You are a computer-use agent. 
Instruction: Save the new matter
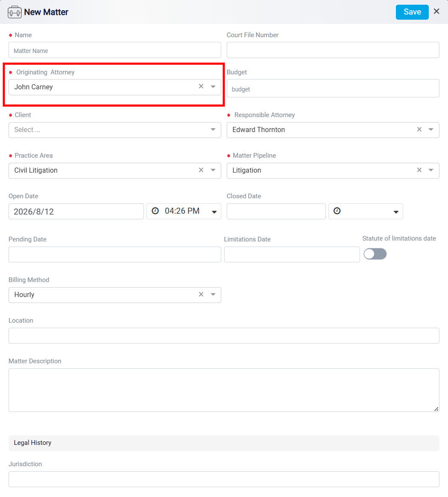click(x=412, y=12)
